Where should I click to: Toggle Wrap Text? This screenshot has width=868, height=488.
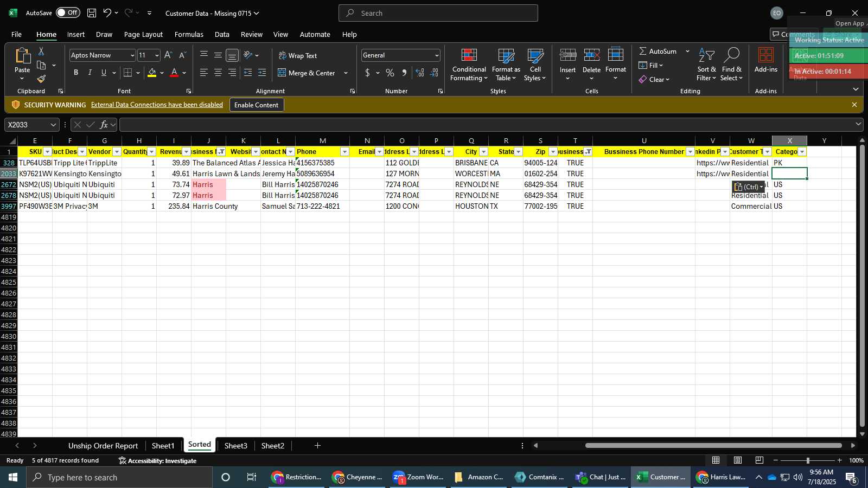(298, 55)
